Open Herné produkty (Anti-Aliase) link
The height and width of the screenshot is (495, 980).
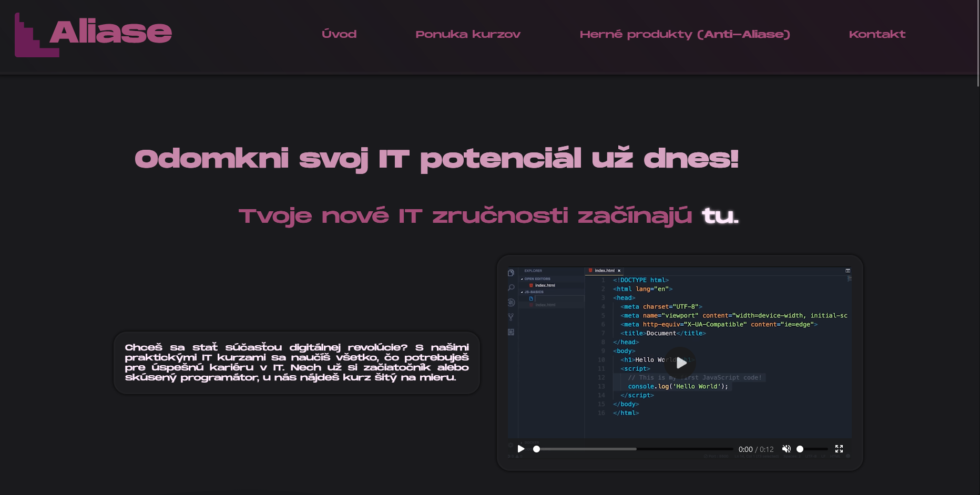coord(685,34)
